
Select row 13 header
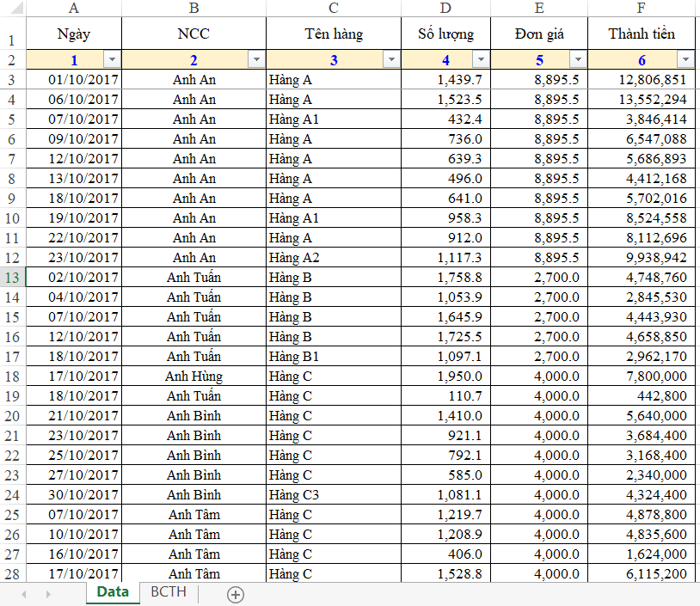point(12,277)
